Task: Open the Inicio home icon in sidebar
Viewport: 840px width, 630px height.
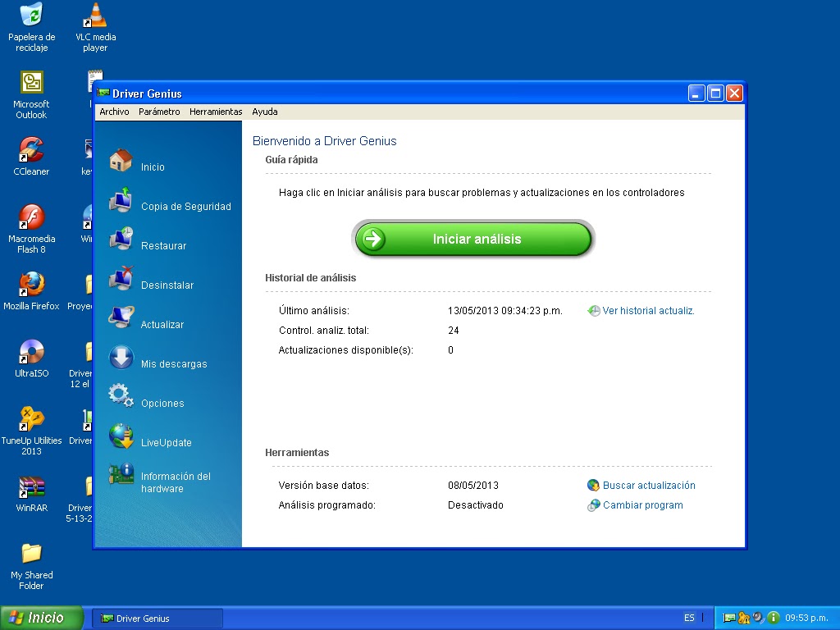Action: pos(121,160)
